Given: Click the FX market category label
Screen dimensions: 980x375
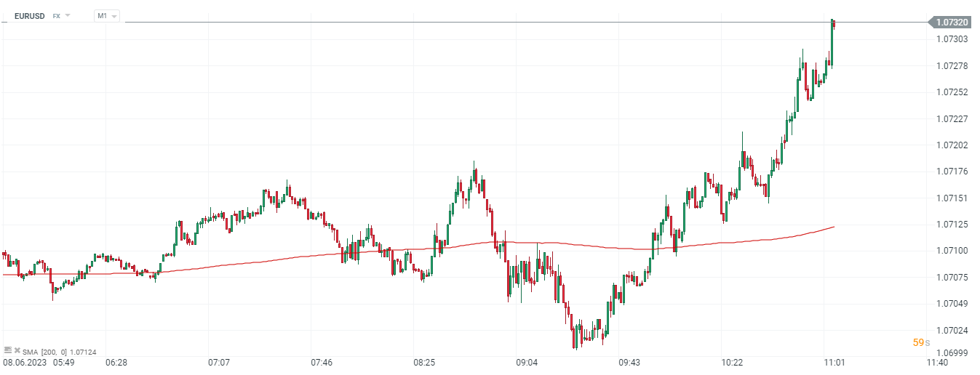Looking at the screenshot, I should click(x=56, y=15).
